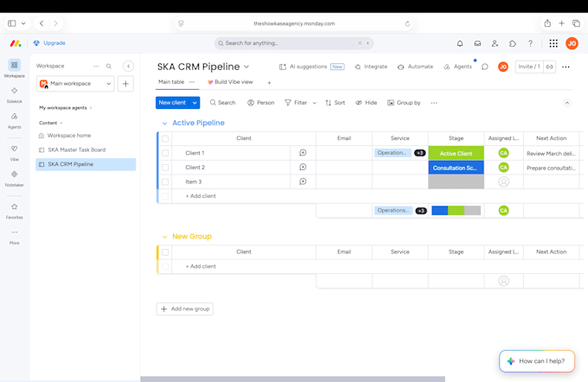Click the Automate button
Viewport: 588px width, 382px height.
(x=416, y=67)
